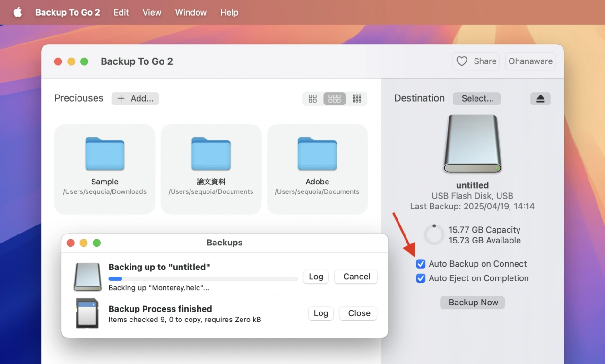This screenshot has height=364, width=605.
Task: Uncheck Auto Eject on Completion
Action: click(x=421, y=278)
